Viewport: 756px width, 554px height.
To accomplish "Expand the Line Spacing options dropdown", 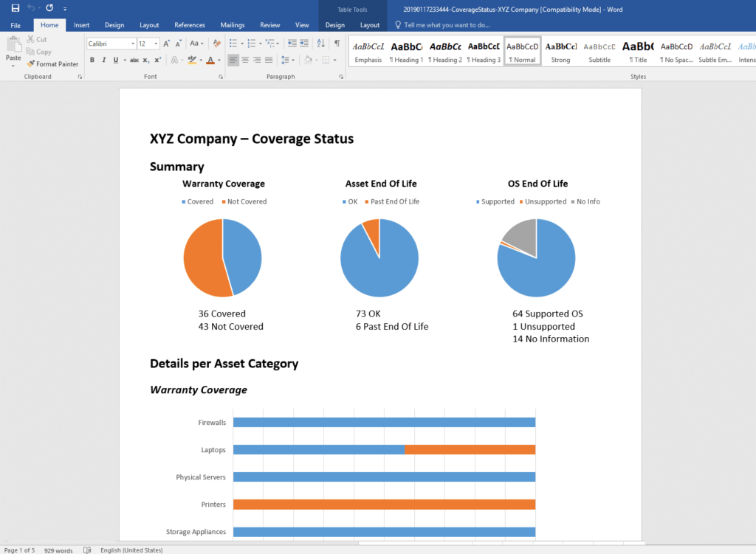I will tap(294, 60).
